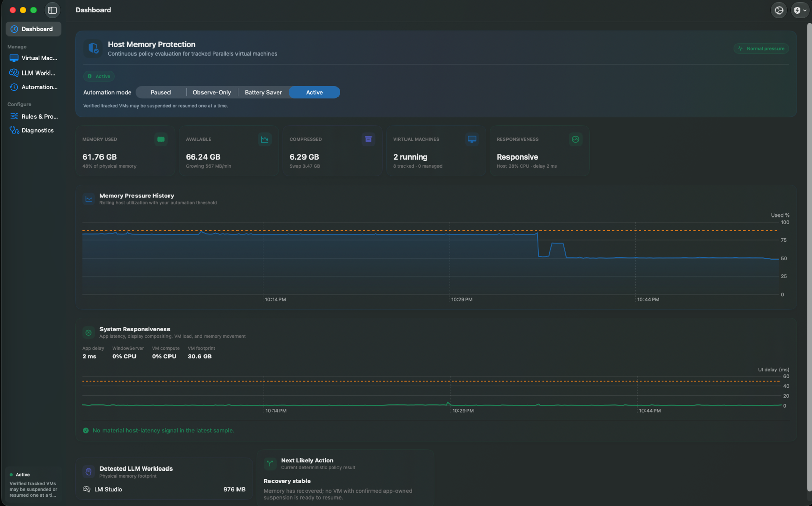Click the 6.29 GB compressed value
This screenshot has height=506, width=812.
point(304,157)
